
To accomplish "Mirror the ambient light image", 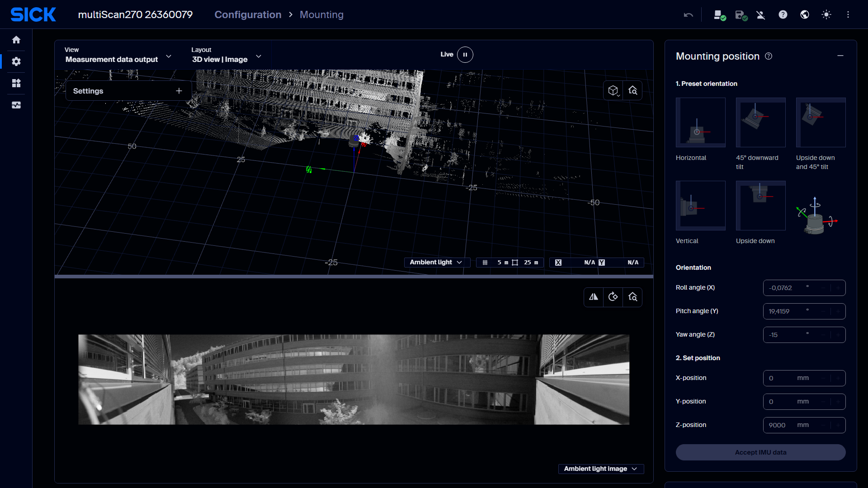I will pos(594,297).
